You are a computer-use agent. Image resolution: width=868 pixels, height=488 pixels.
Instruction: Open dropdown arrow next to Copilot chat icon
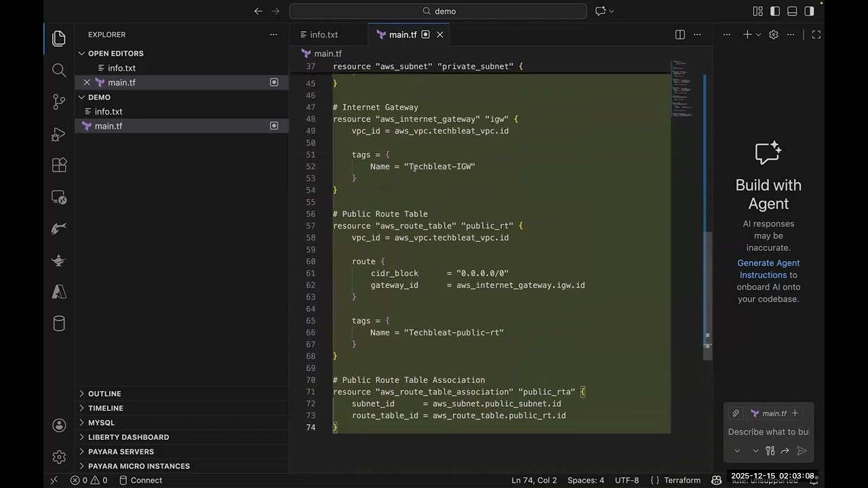pos(612,11)
